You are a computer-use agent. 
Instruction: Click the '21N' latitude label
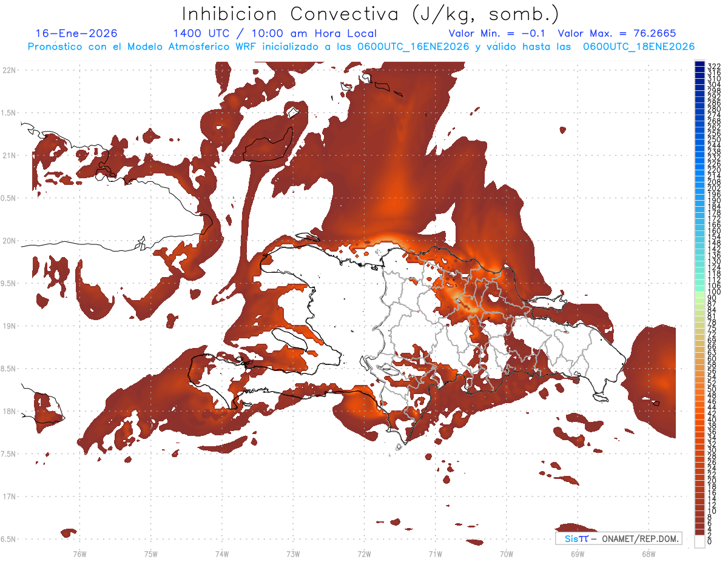coord(9,155)
